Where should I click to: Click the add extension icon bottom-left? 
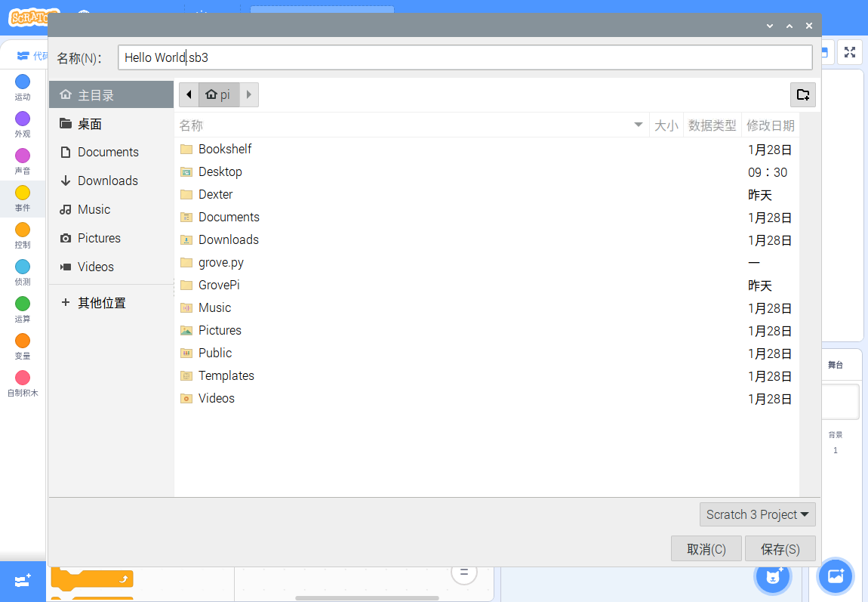point(23,581)
